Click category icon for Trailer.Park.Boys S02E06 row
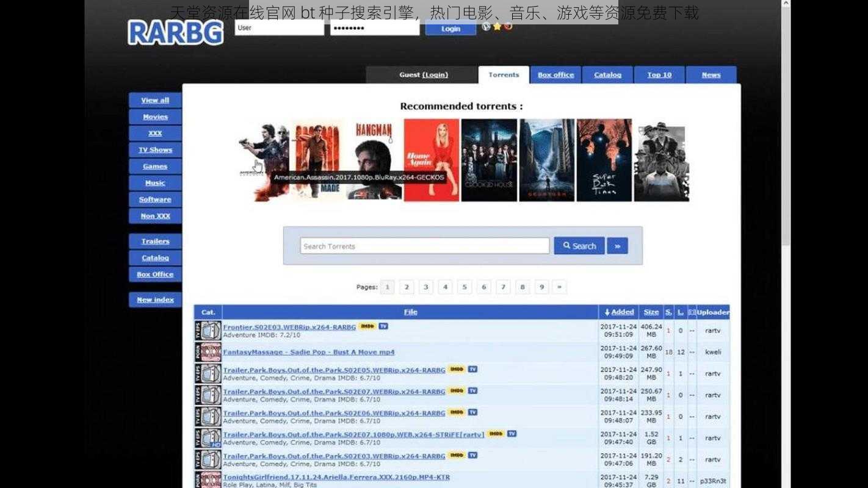 208,417
